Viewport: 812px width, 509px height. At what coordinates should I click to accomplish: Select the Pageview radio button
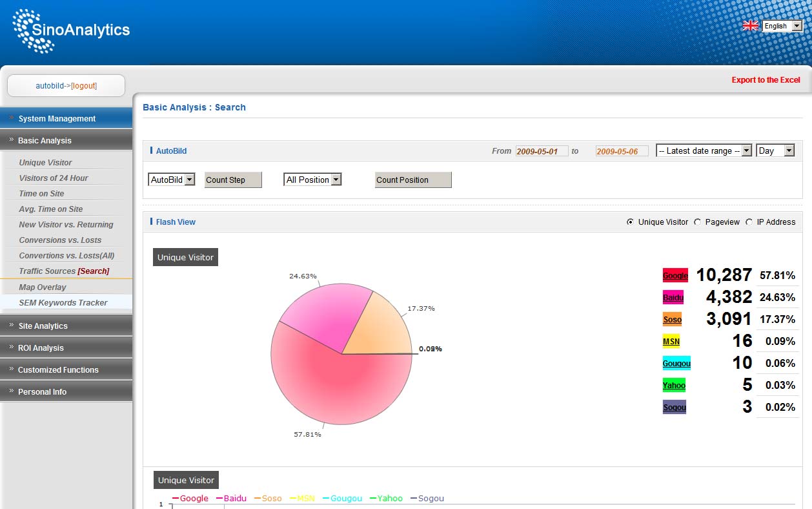[x=697, y=222]
